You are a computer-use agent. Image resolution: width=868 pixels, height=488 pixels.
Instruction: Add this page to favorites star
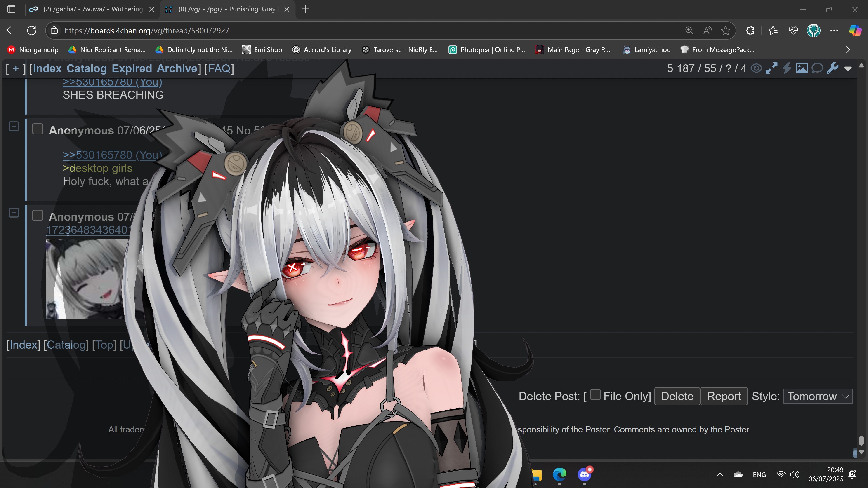tap(725, 31)
